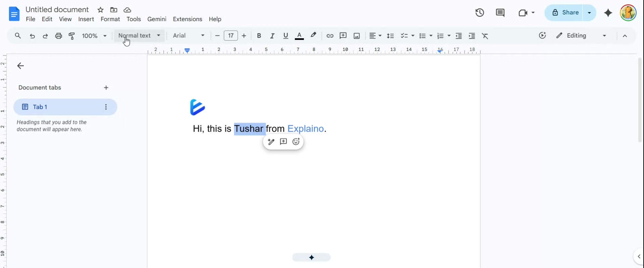This screenshot has width=644, height=268.
Task: Insert a link from the toolbar
Action: 330,36
